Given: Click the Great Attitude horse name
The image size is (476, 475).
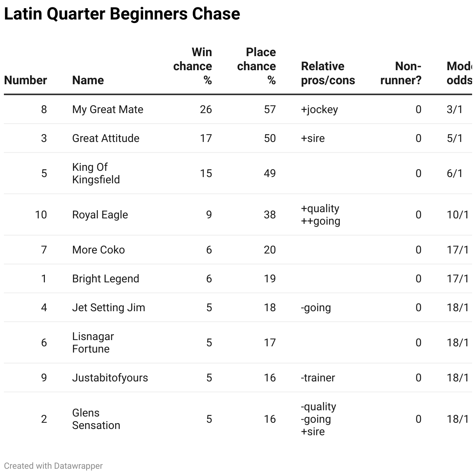Looking at the screenshot, I should (x=106, y=138).
